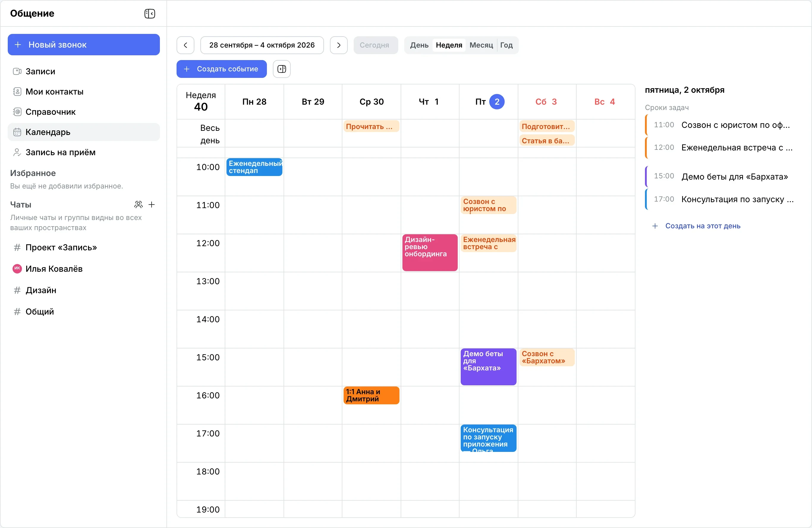
Task: Open Справочник from its directory icon
Action: coord(17,111)
